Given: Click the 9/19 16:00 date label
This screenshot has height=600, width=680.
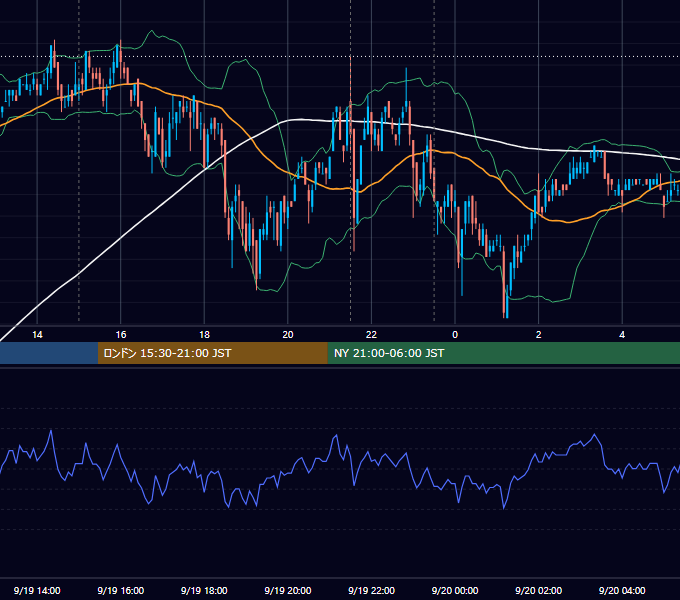Looking at the screenshot, I should coord(121,590).
